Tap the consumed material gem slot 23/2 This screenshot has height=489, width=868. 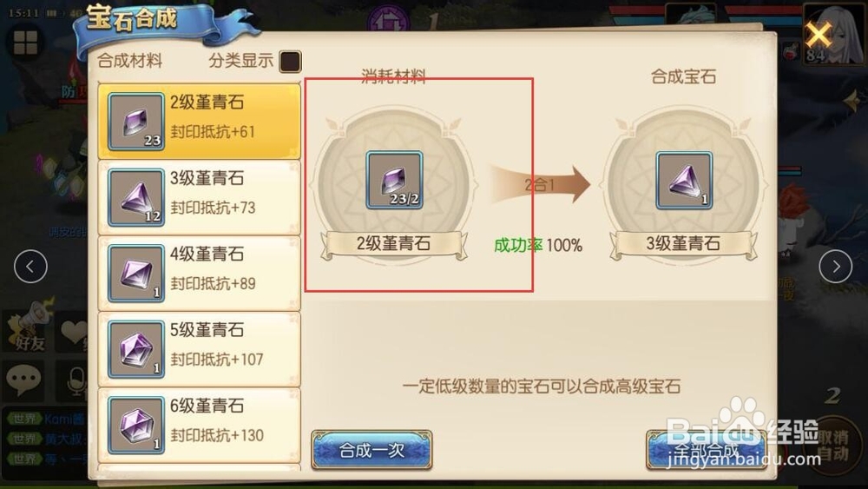(394, 180)
